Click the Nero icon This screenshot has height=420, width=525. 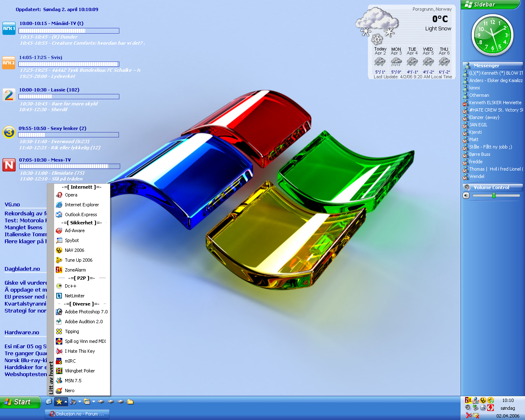59,390
